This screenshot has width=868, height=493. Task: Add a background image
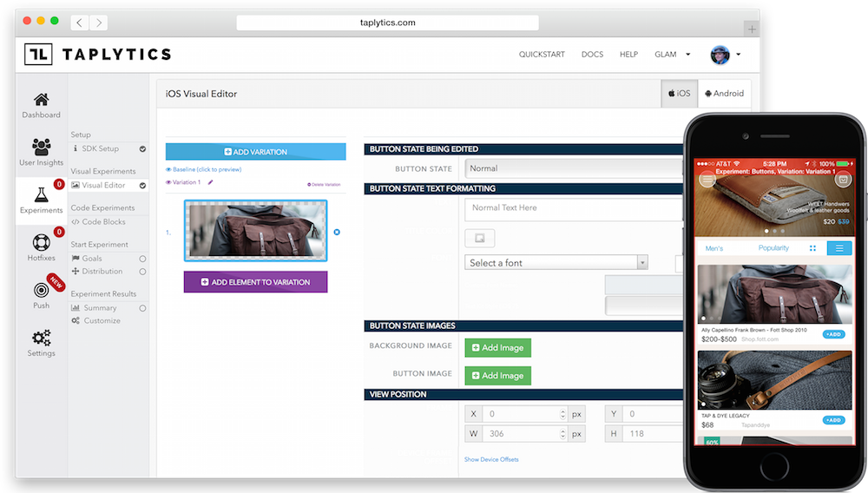(497, 348)
